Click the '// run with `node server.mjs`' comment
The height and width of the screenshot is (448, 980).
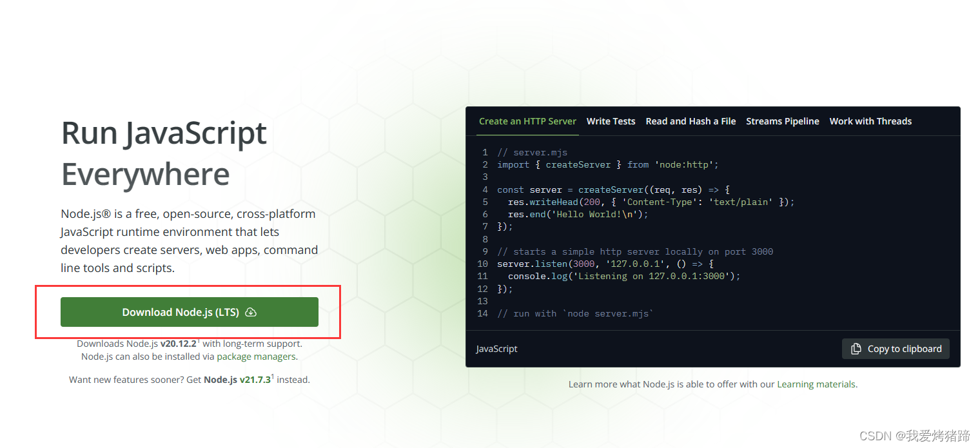pos(575,313)
